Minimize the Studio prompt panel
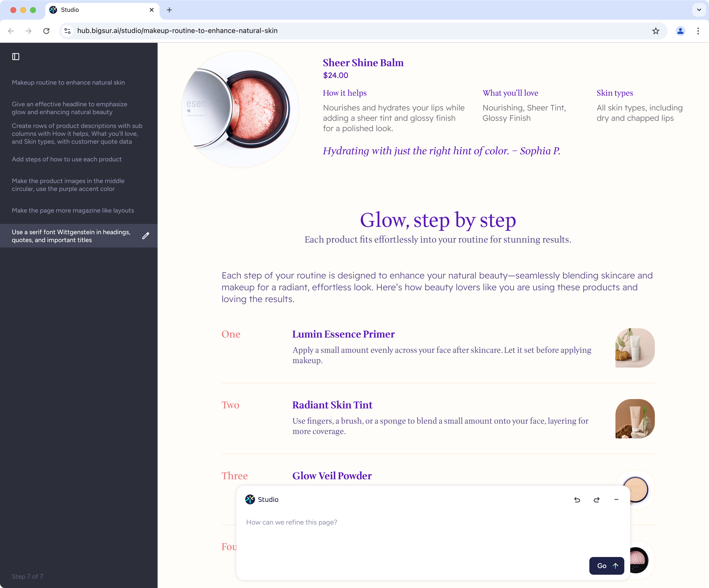This screenshot has height=588, width=709. tap(616, 500)
